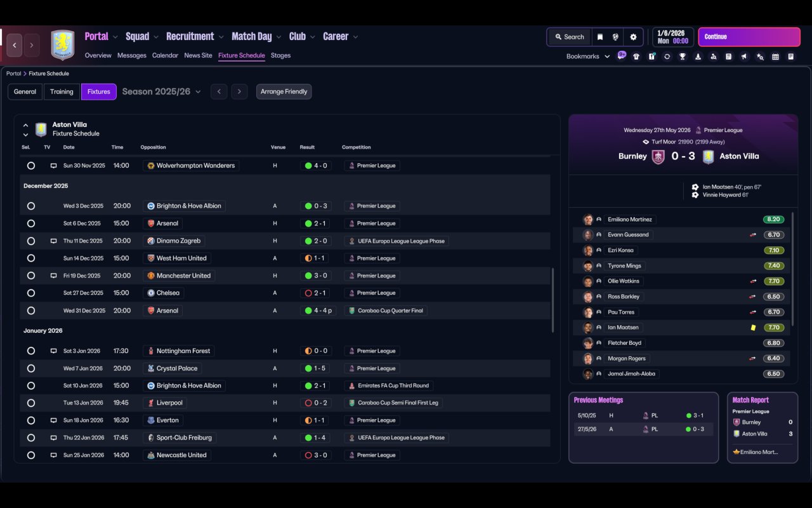Open the star search shortcut icon
812x508 pixels.
click(760, 57)
